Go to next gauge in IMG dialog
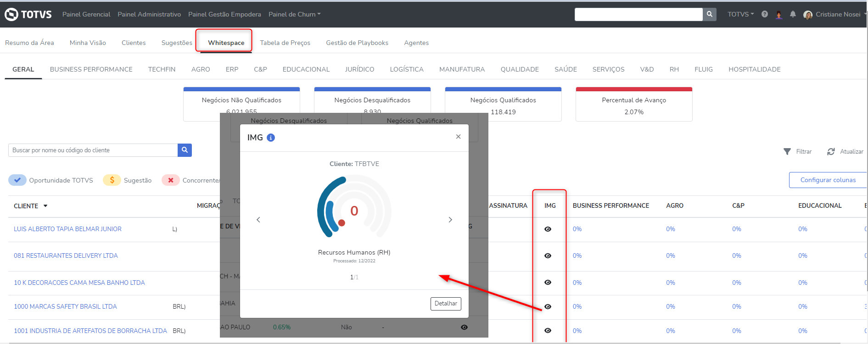The image size is (868, 344). [450, 220]
